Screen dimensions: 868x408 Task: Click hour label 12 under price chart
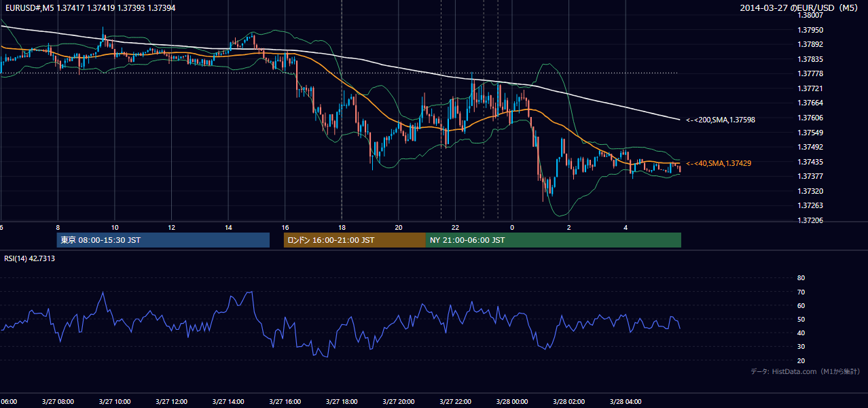[171, 227]
